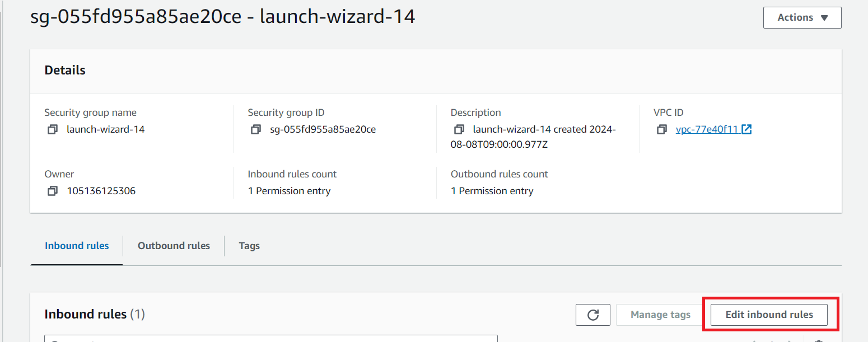Click the Inbound rules (1) section heading
Screen dimensions: 868x342
pyautogui.click(x=95, y=314)
